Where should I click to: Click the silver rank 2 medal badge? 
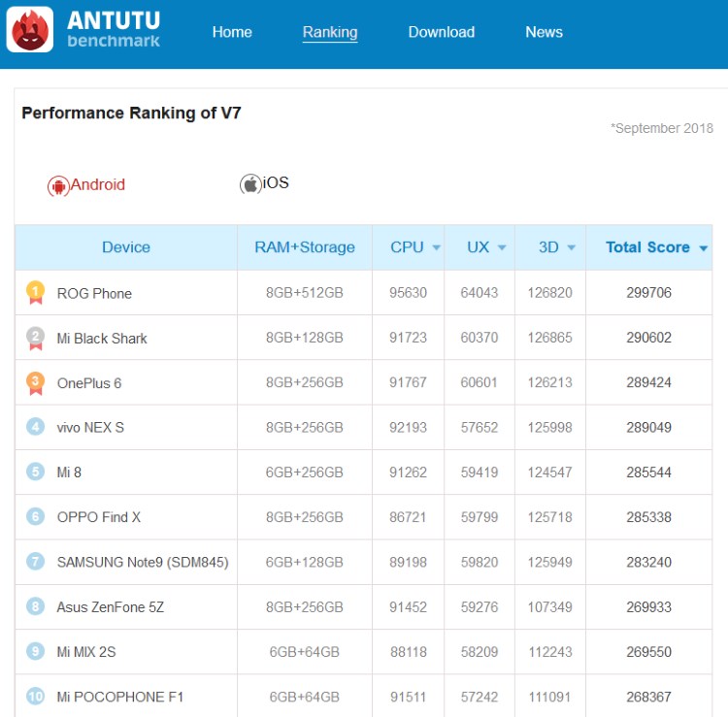(35, 338)
